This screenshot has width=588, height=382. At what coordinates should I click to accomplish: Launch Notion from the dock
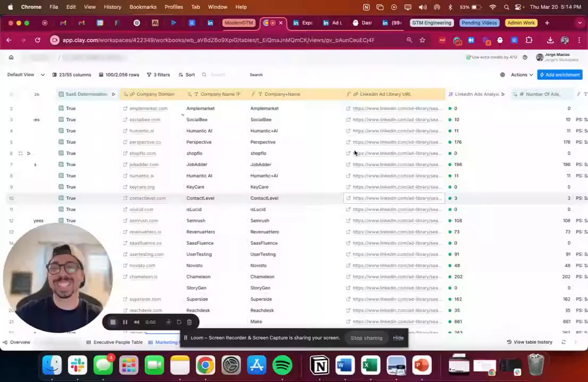(x=320, y=365)
